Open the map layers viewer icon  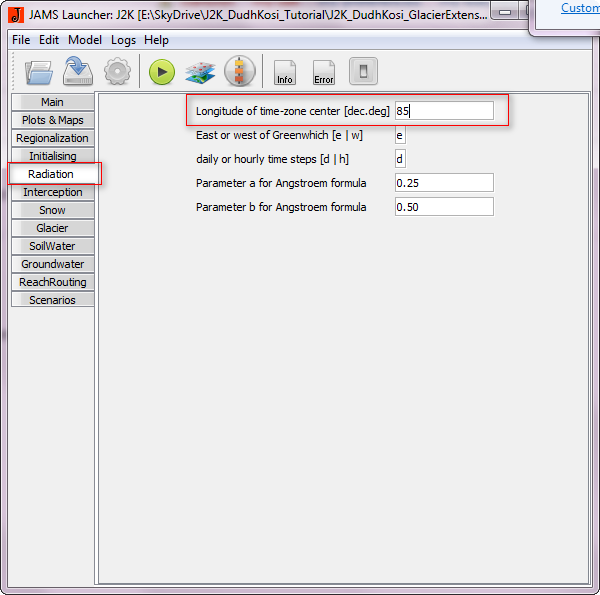point(200,72)
